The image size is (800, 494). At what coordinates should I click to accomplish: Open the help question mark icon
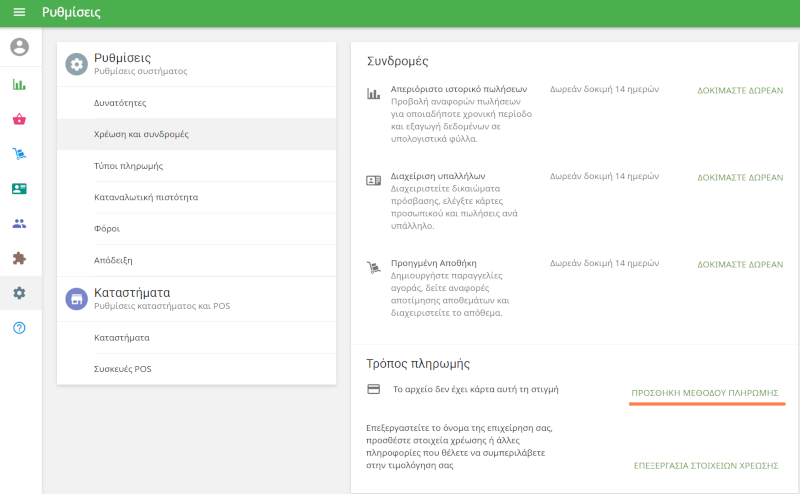point(19,328)
